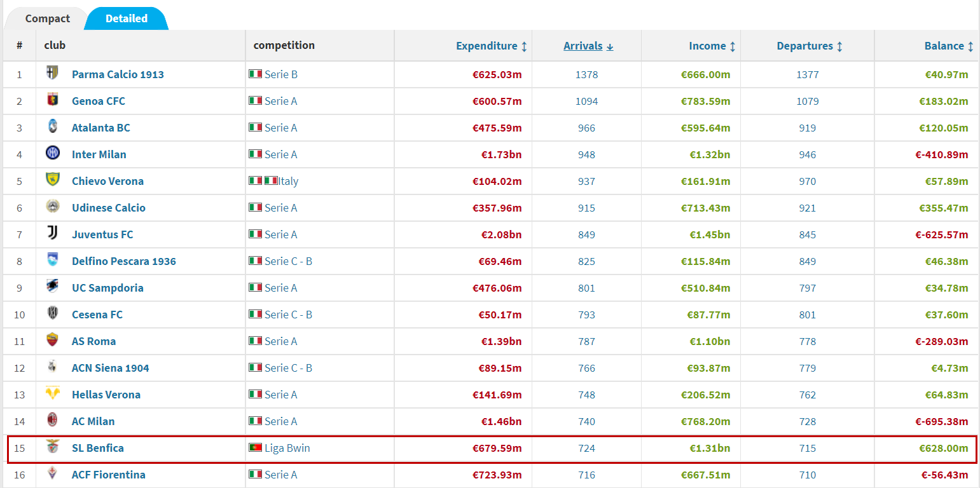Open Atalanta BC club link
This screenshot has width=980, height=488.
click(x=100, y=128)
